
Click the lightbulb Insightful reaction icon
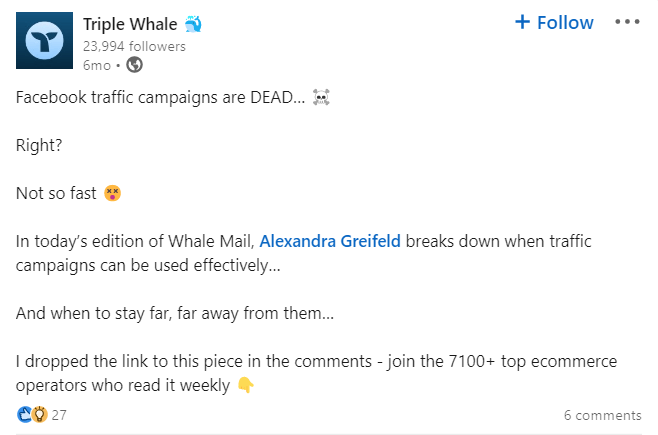tap(39, 414)
